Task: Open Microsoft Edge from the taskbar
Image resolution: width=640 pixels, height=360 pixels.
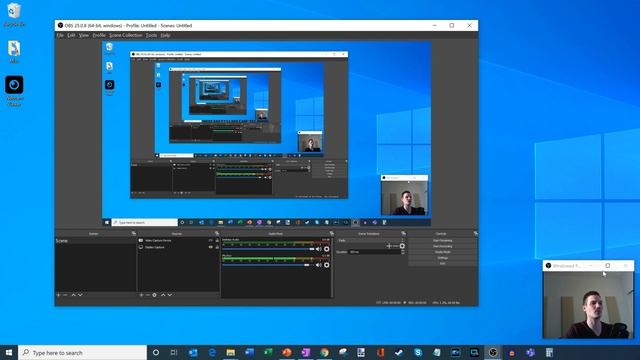Action: click(x=212, y=352)
